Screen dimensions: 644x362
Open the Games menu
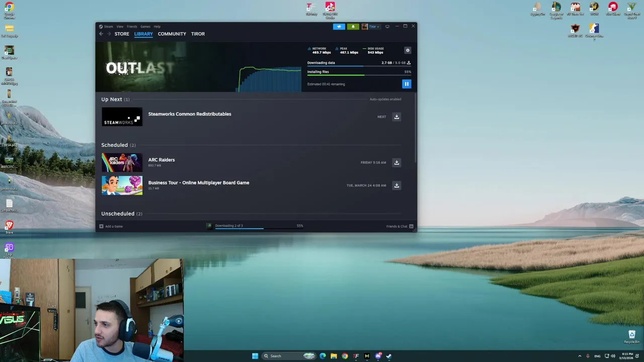click(x=145, y=27)
